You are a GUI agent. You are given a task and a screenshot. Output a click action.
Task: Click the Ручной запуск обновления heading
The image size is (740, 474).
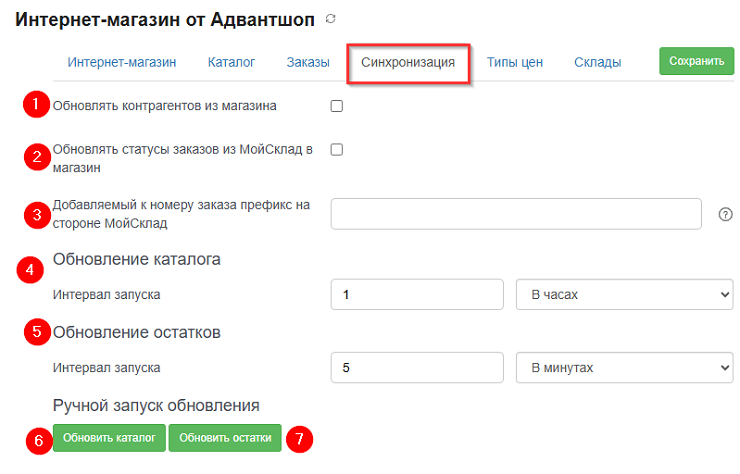(x=156, y=406)
